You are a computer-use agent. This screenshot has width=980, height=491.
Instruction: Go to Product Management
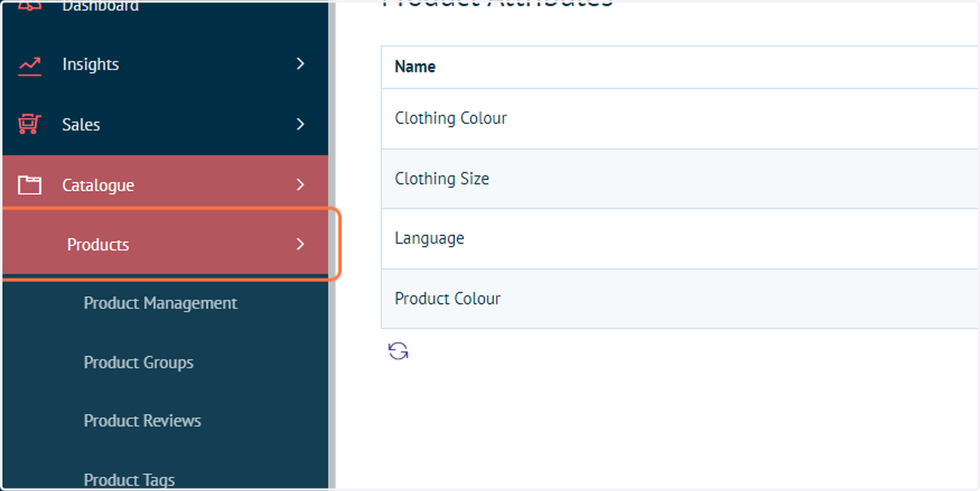click(x=160, y=303)
